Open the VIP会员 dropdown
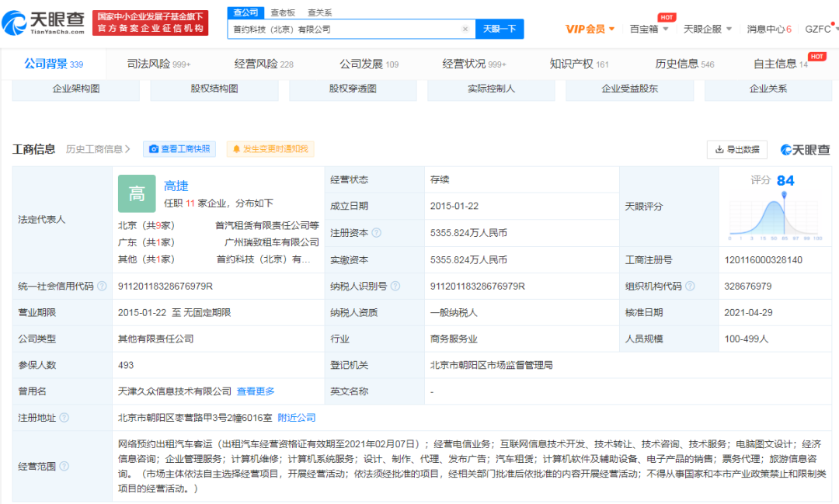The width and height of the screenshot is (839, 504). pyautogui.click(x=590, y=29)
